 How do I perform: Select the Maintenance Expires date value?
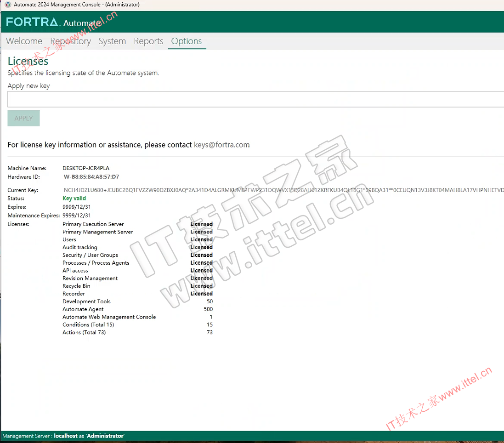pos(77,216)
